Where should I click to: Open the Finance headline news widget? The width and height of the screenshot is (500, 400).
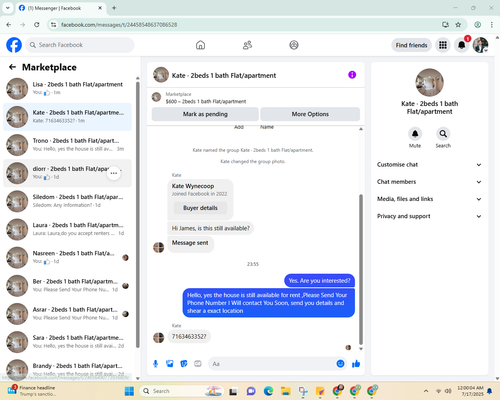click(x=32, y=391)
